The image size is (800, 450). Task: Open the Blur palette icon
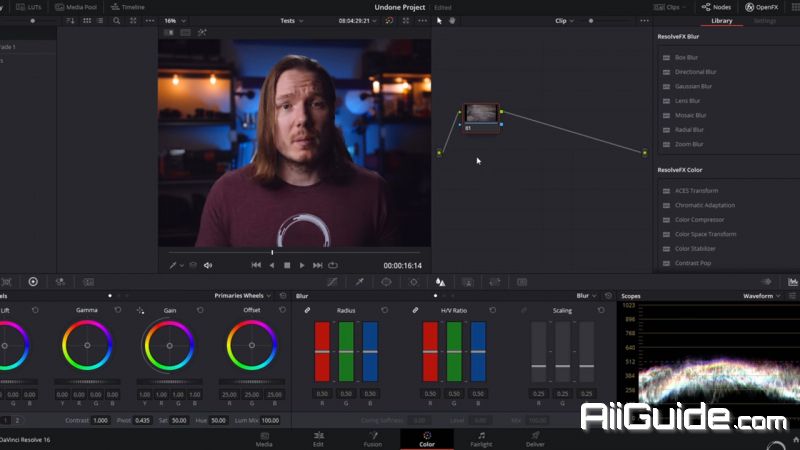tap(440, 282)
